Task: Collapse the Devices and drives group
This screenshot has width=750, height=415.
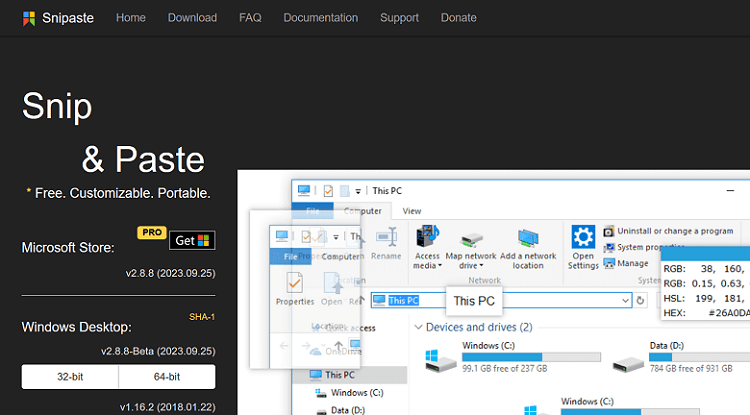Action: click(418, 328)
